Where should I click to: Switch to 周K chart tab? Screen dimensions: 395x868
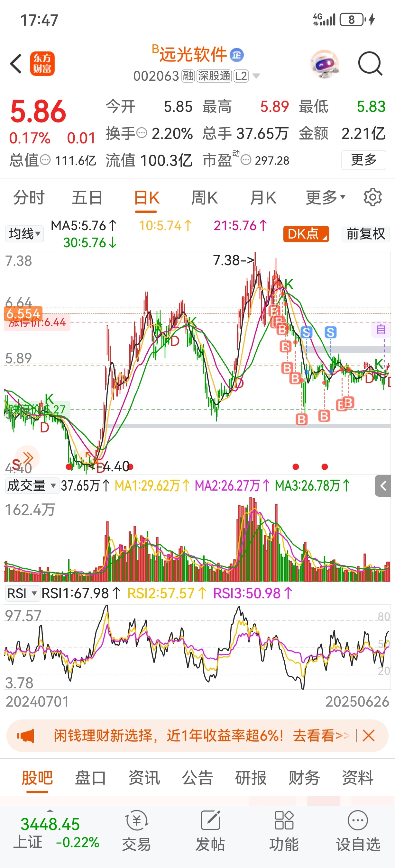coord(204,197)
